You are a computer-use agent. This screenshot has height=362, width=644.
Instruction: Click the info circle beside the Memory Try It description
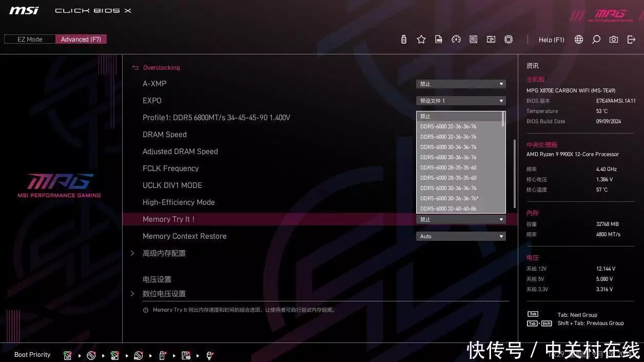coord(146,310)
